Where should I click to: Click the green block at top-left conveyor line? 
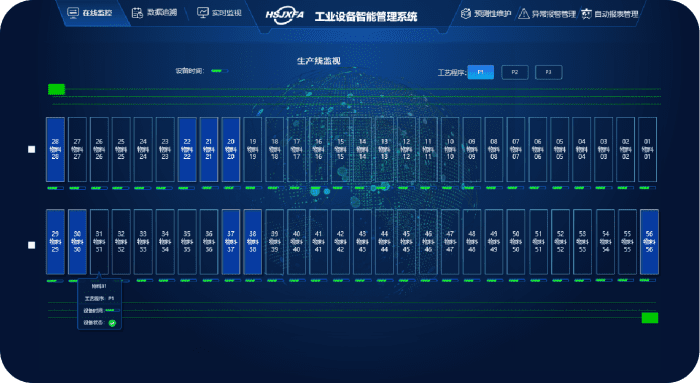56,89
